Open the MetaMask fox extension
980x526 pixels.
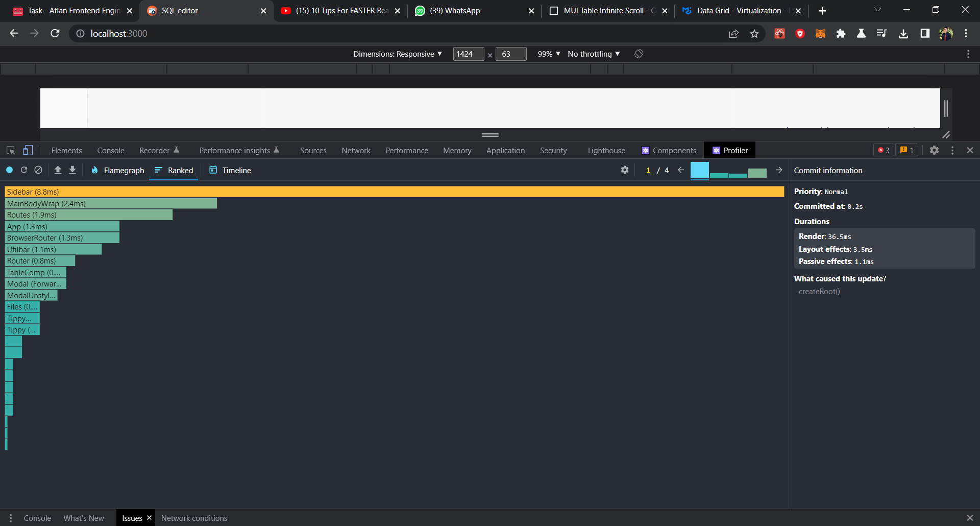point(820,34)
